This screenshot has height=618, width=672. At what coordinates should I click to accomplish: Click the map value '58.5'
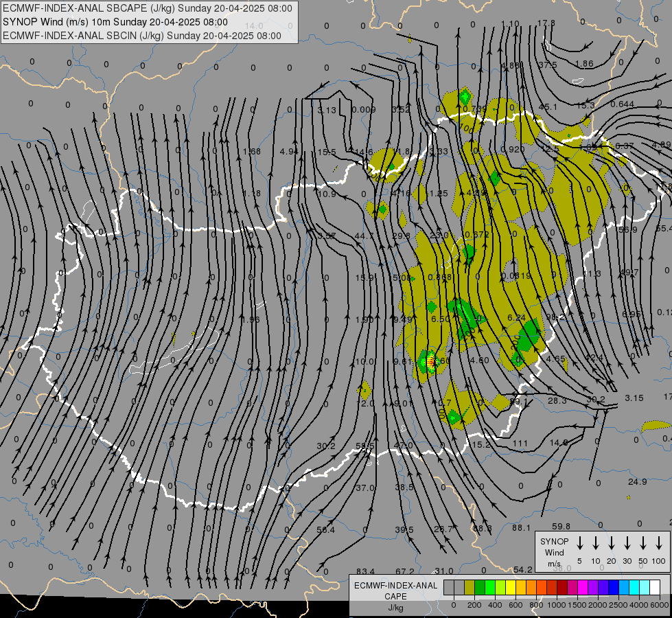[x=365, y=446]
